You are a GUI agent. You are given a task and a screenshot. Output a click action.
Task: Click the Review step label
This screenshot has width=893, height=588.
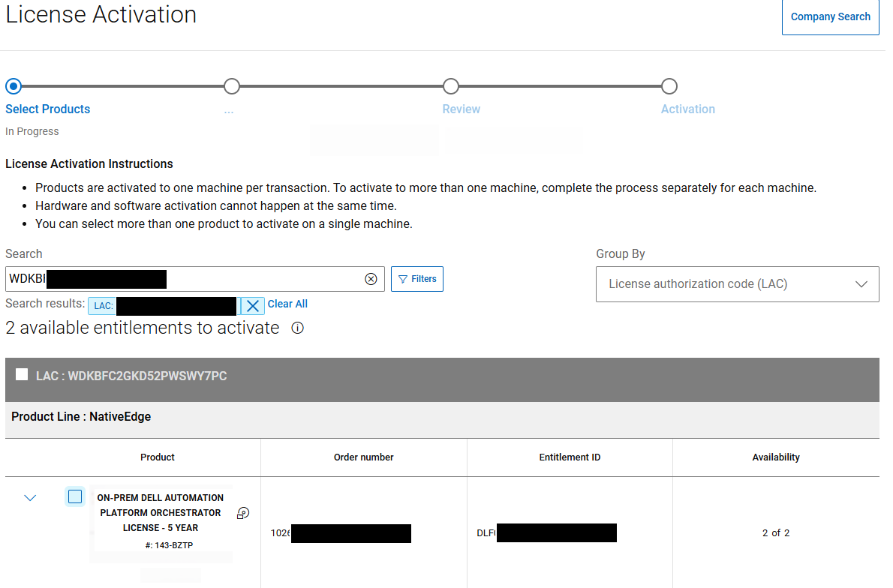click(x=462, y=109)
